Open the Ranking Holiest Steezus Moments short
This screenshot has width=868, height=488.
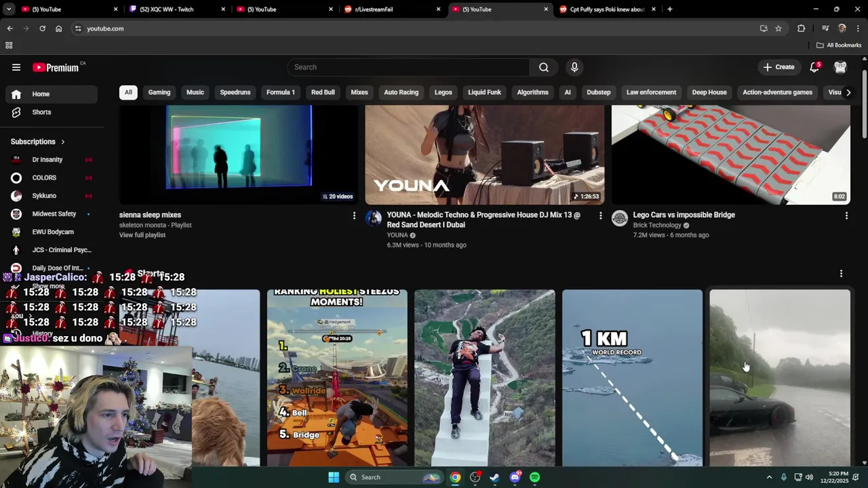(337, 378)
